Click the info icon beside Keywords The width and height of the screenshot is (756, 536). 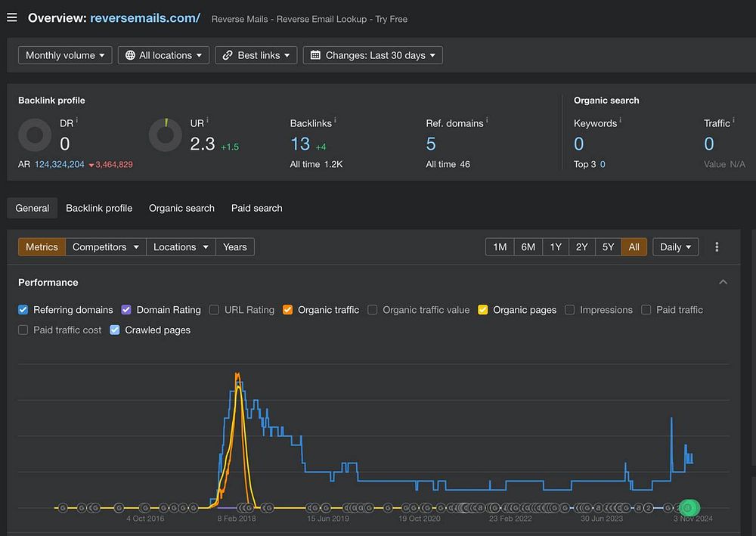point(621,121)
